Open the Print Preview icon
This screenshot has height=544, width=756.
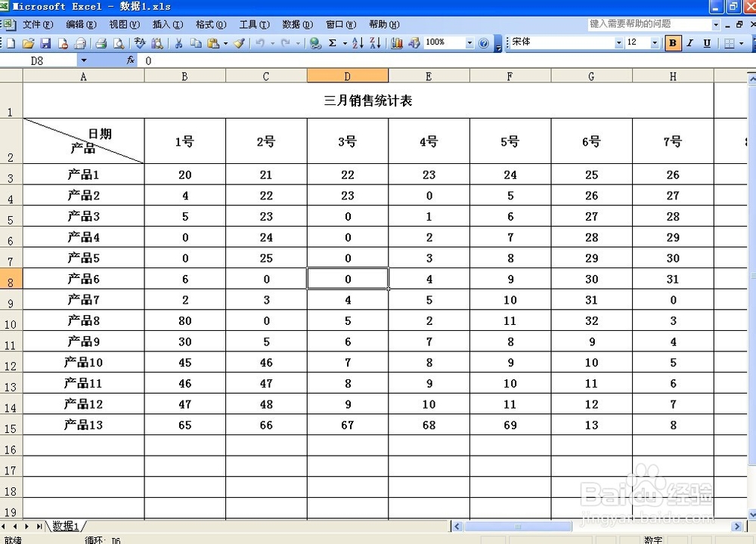119,43
